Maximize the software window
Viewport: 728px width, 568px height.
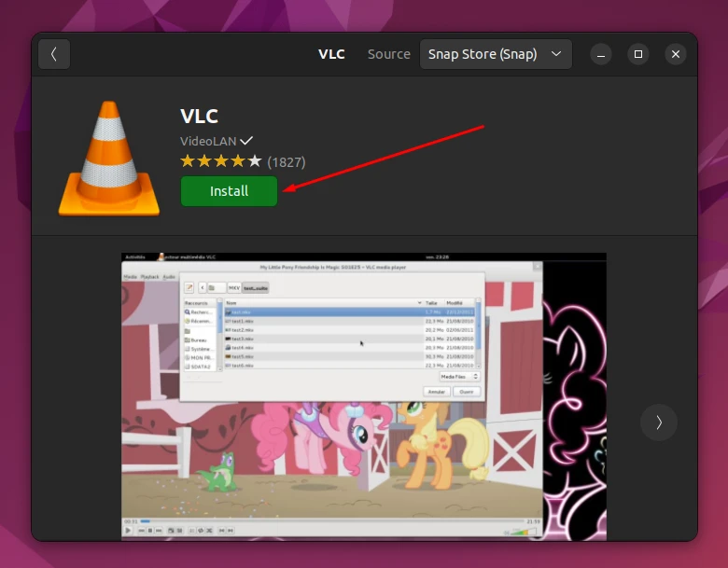[x=638, y=54]
